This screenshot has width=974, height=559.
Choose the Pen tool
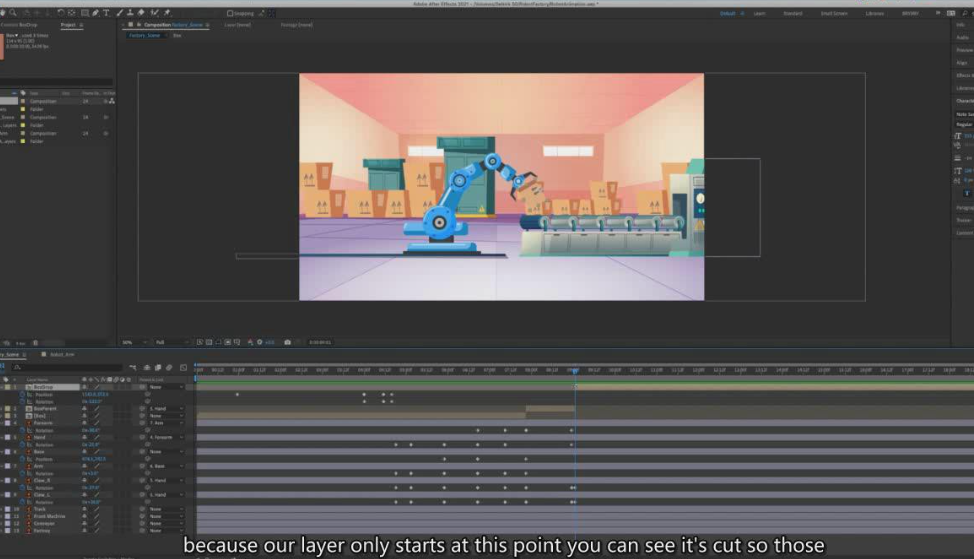[96, 13]
